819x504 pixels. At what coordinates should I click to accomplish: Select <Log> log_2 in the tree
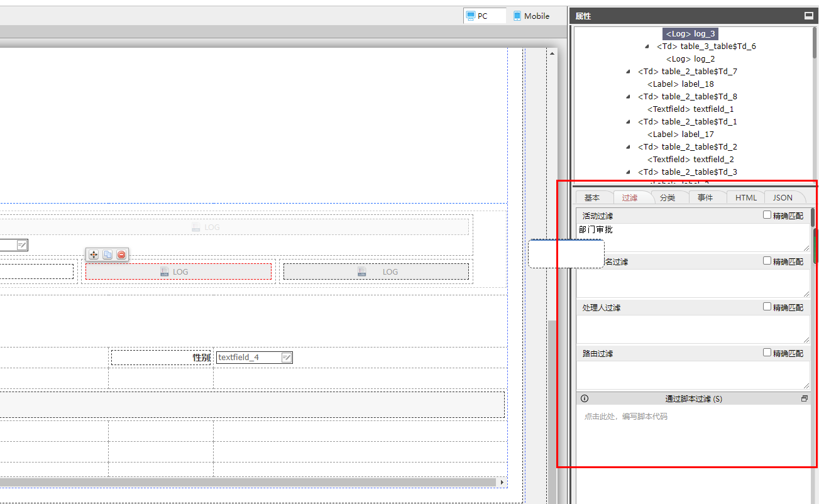pos(691,59)
